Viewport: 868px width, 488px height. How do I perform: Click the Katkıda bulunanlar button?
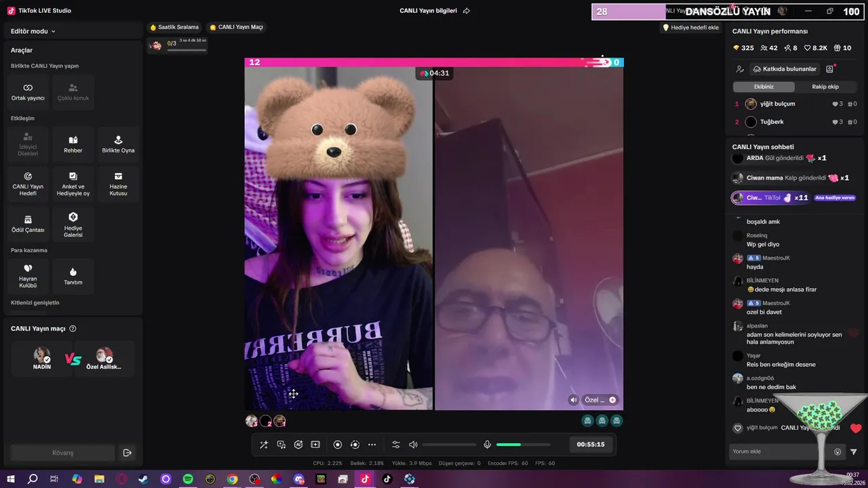tap(785, 69)
